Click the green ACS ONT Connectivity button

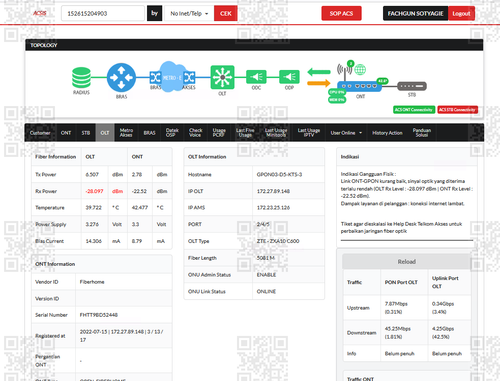click(x=414, y=110)
